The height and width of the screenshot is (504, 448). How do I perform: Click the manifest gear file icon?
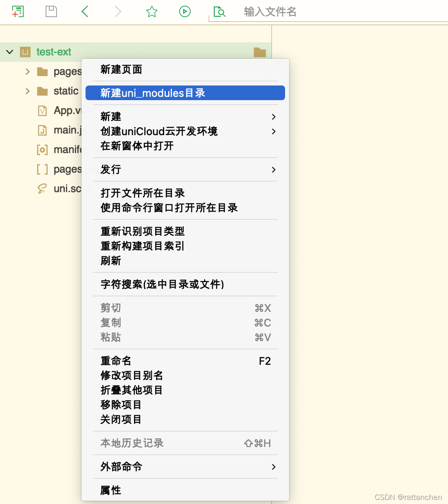click(42, 149)
